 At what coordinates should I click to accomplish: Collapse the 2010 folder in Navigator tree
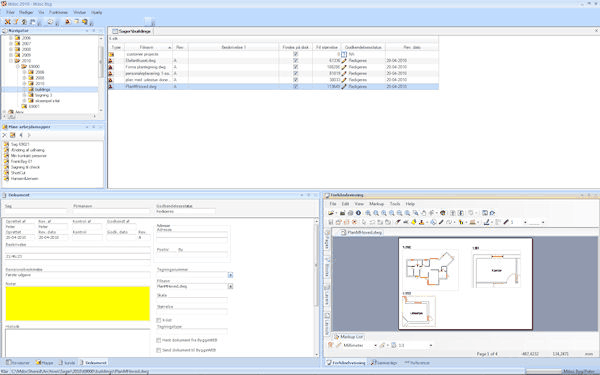click(x=11, y=61)
